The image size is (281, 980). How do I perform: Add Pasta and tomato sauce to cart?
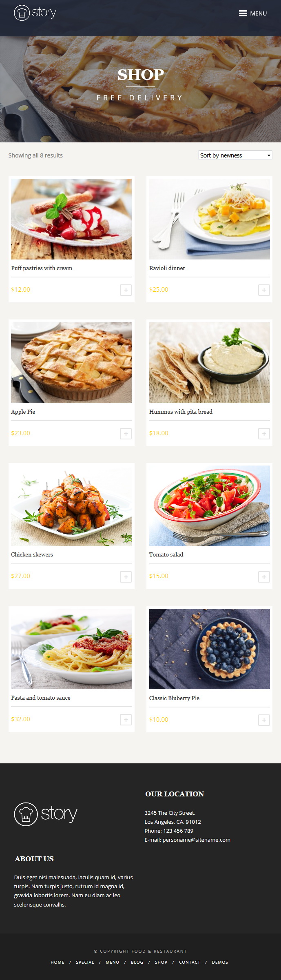[x=126, y=720]
